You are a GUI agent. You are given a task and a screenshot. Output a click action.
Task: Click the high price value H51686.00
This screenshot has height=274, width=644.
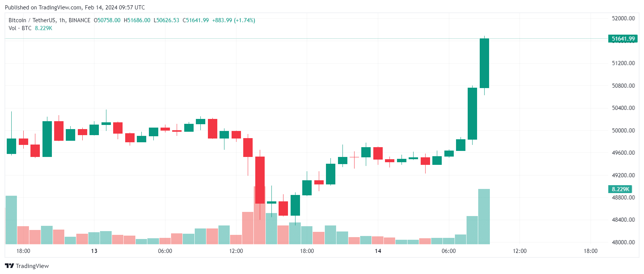pyautogui.click(x=137, y=20)
